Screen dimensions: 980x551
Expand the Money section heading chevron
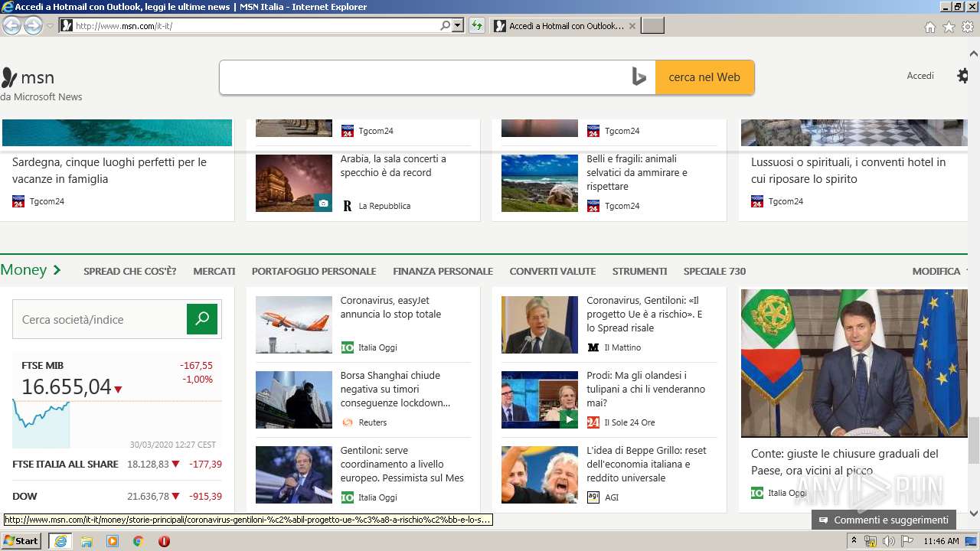pyautogui.click(x=57, y=270)
